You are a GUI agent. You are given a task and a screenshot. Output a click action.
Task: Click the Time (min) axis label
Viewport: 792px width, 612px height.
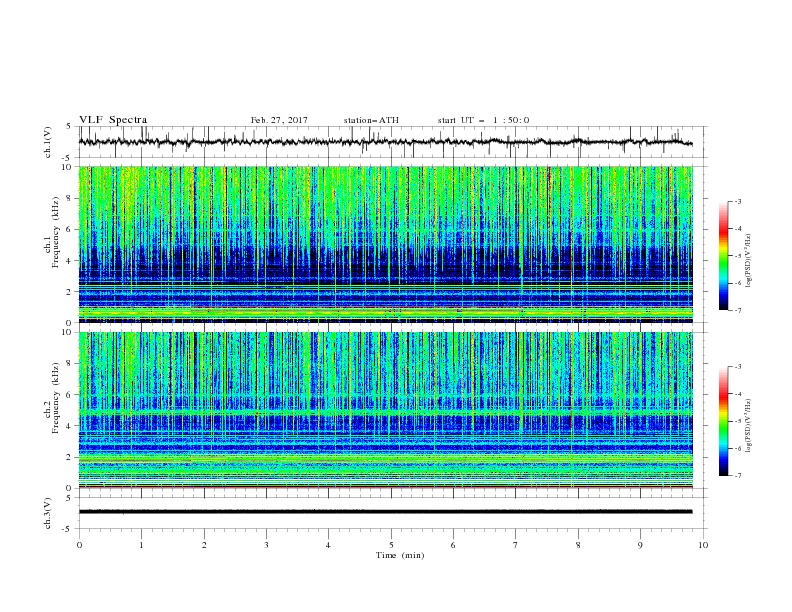pos(400,555)
